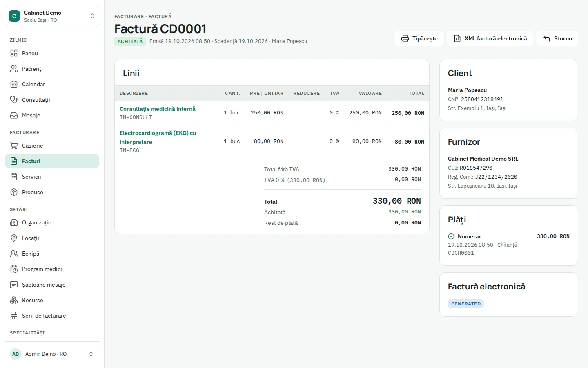Click the Produse box icon
588x368 pixels.
(14, 192)
